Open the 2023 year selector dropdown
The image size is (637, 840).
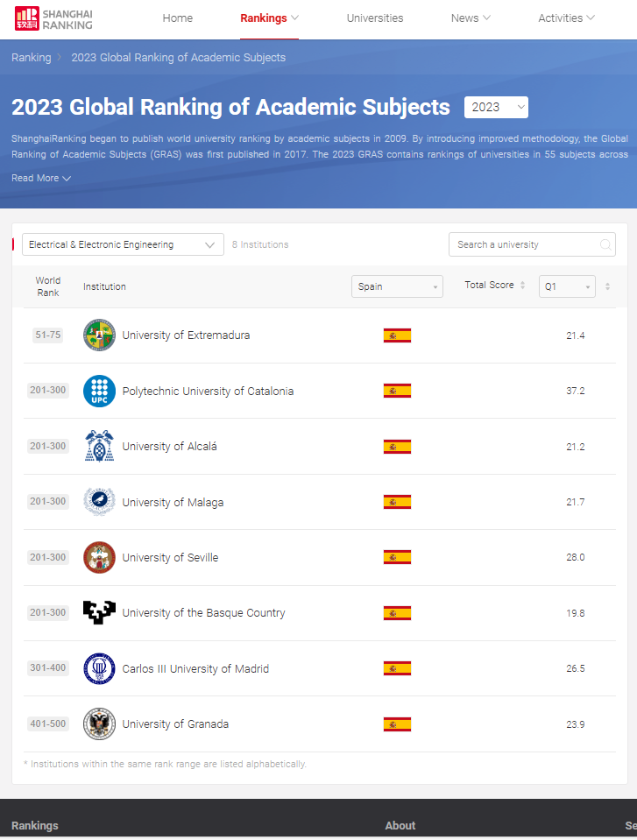pyautogui.click(x=496, y=107)
